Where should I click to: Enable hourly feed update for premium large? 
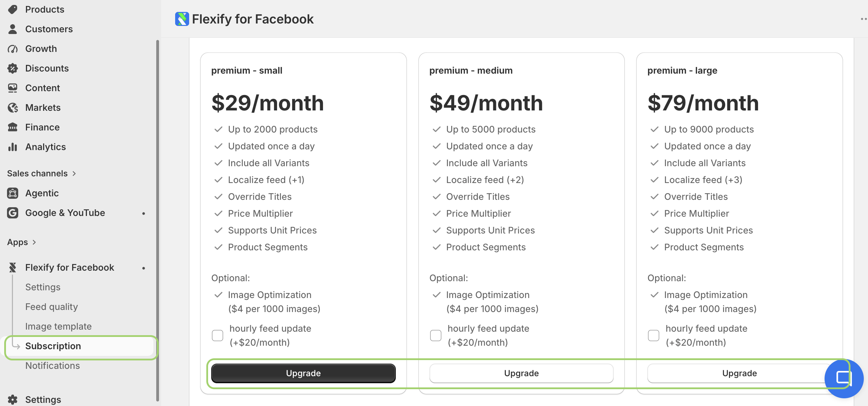point(654,336)
